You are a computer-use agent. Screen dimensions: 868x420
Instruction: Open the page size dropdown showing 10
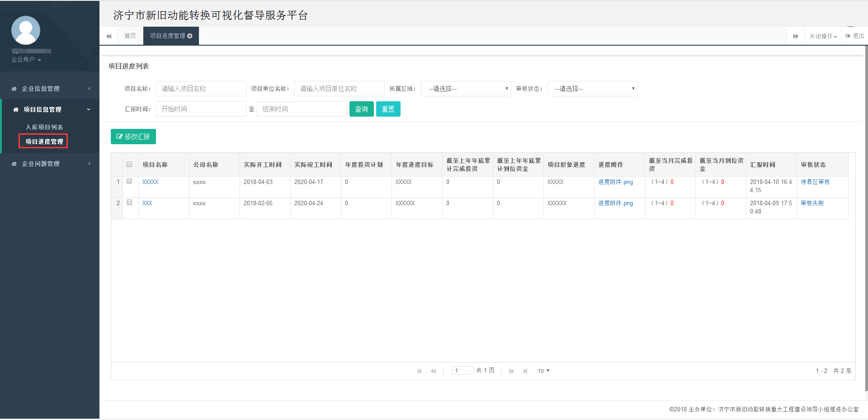(x=543, y=371)
